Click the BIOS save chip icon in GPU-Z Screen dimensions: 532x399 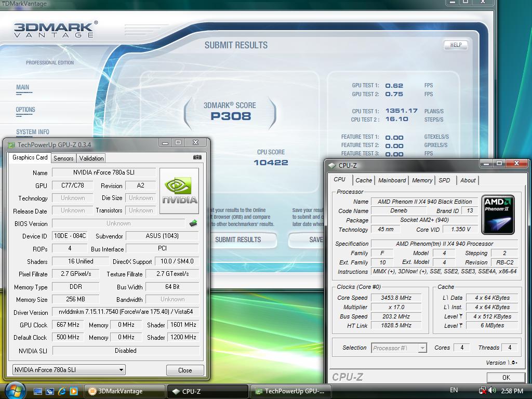tap(193, 223)
